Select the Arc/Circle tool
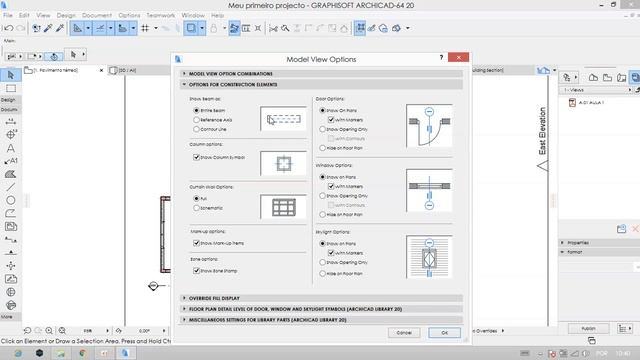Screen dimensions: 640x360 (11, 200)
